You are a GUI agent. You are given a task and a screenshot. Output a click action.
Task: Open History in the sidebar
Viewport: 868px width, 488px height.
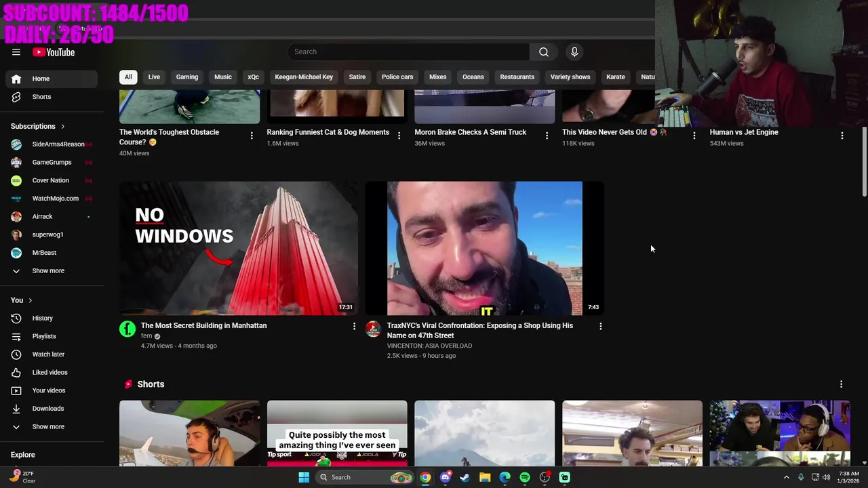(52, 318)
